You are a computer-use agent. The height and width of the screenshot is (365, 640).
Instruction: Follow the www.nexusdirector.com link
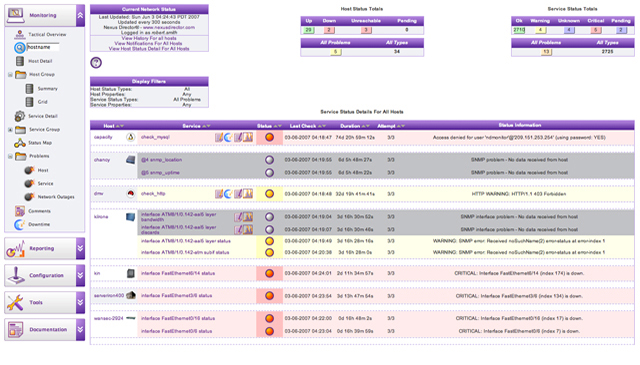169,27
